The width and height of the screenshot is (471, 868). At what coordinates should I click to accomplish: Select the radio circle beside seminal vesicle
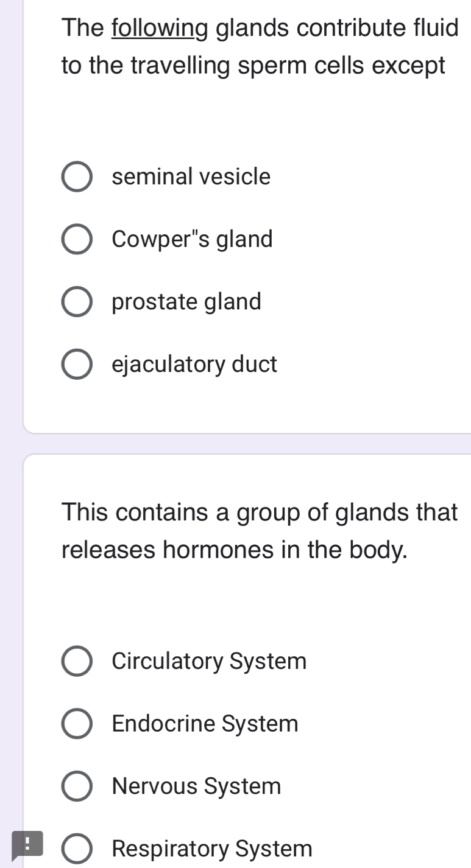77,177
